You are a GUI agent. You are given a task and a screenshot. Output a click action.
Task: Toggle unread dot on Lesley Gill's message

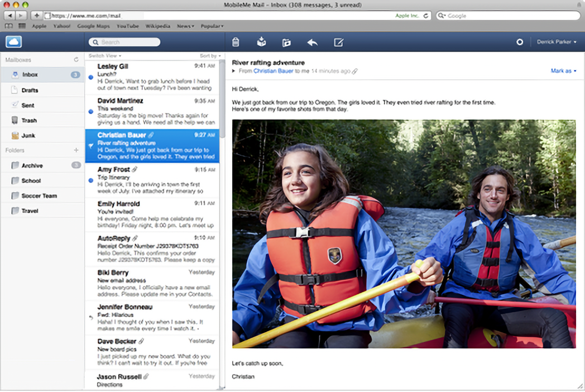(90, 78)
